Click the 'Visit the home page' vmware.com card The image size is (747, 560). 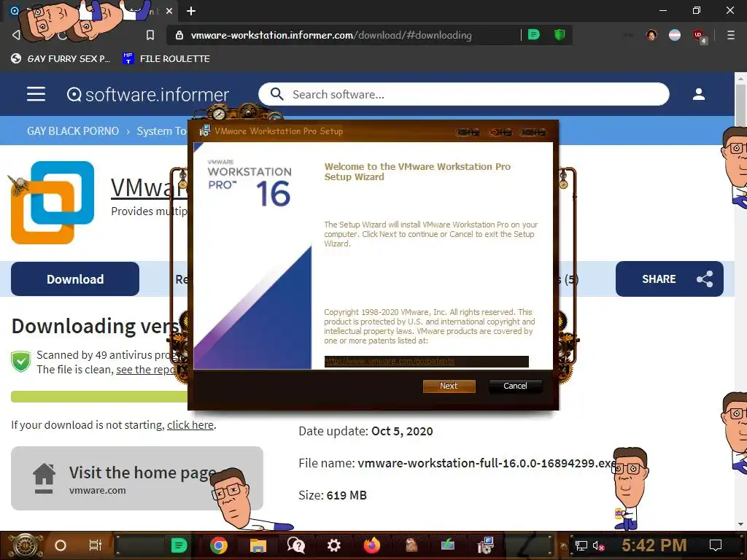(x=136, y=478)
